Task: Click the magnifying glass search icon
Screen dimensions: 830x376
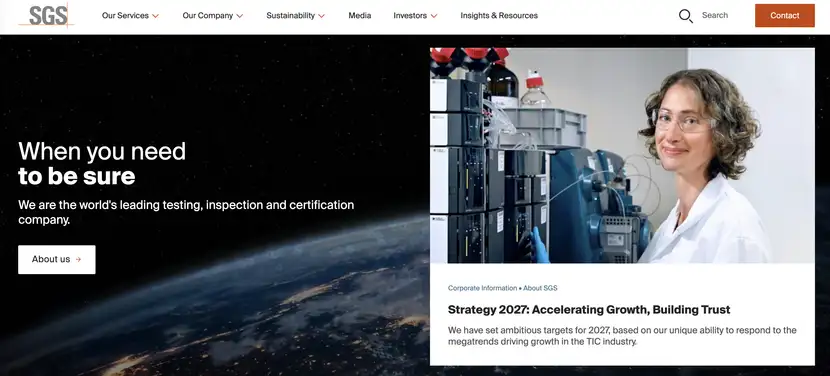Action: click(685, 16)
